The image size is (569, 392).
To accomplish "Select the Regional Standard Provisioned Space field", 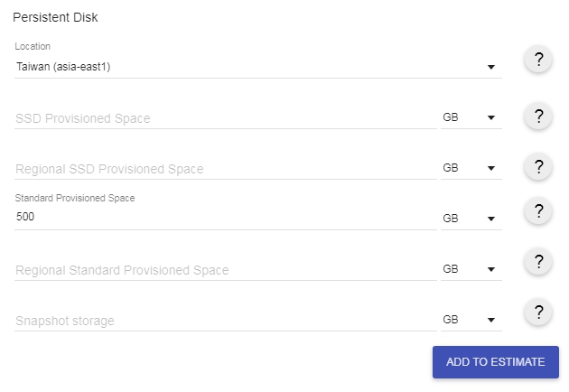I will pos(225,270).
